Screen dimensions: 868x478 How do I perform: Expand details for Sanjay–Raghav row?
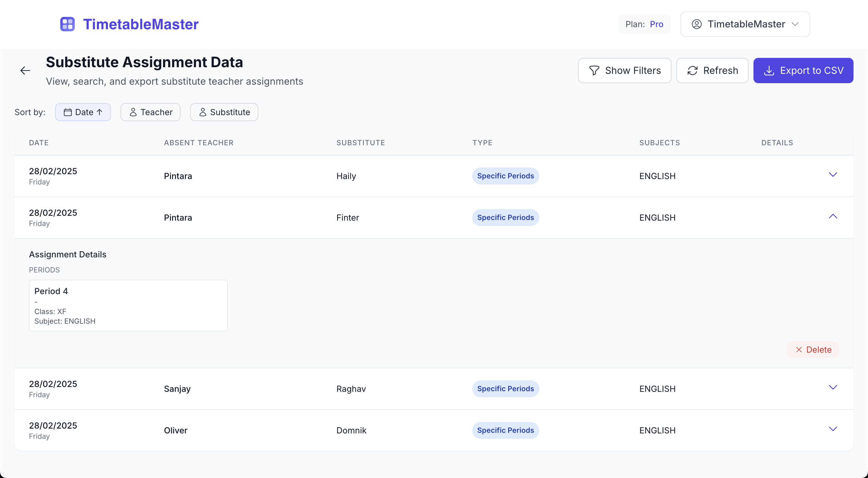coord(833,387)
